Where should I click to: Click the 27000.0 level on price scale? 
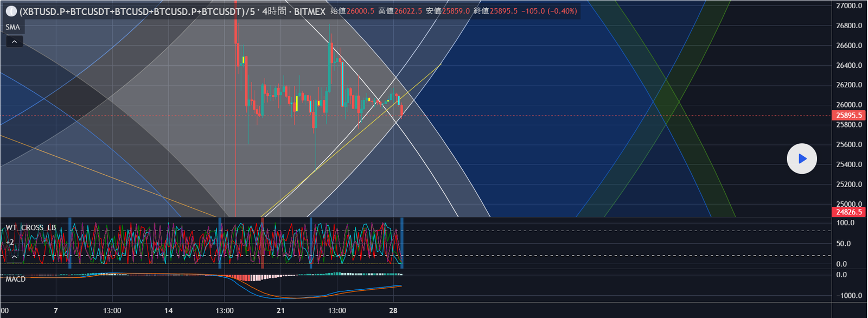pos(849,6)
